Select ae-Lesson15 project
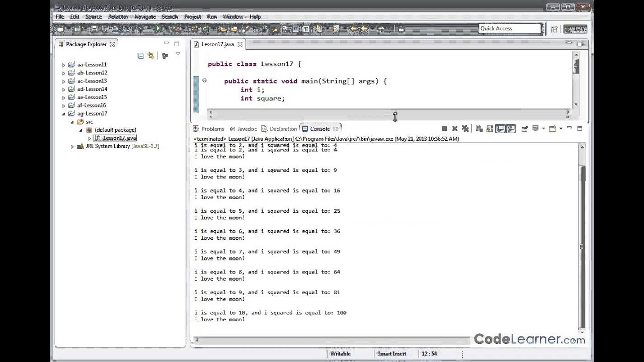Screen dimensions: 644x362 (92, 98)
